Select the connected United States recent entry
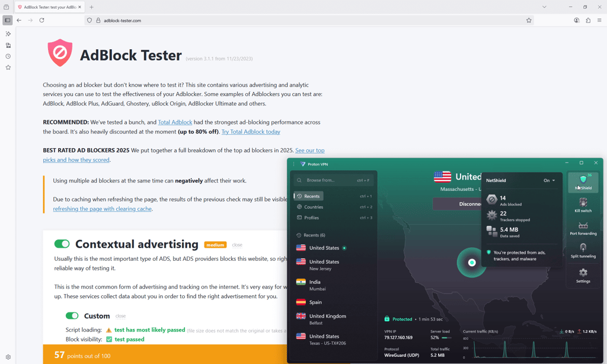The height and width of the screenshot is (364, 607). click(333, 248)
